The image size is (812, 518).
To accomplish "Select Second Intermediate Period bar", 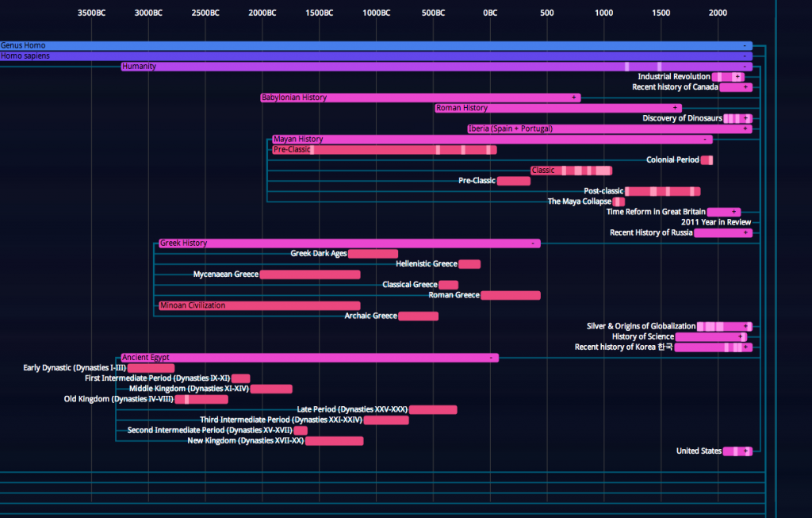I will tap(301, 431).
